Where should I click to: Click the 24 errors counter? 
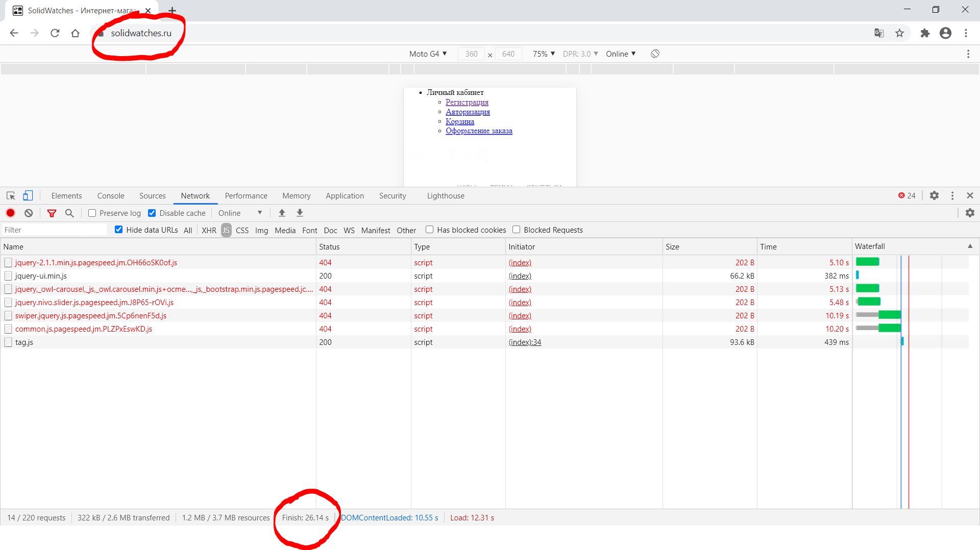[x=907, y=195]
